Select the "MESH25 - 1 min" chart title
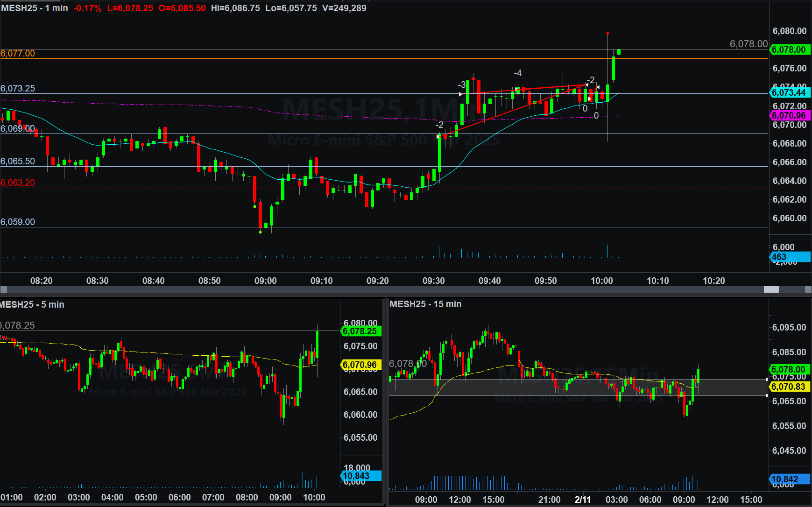 35,8
